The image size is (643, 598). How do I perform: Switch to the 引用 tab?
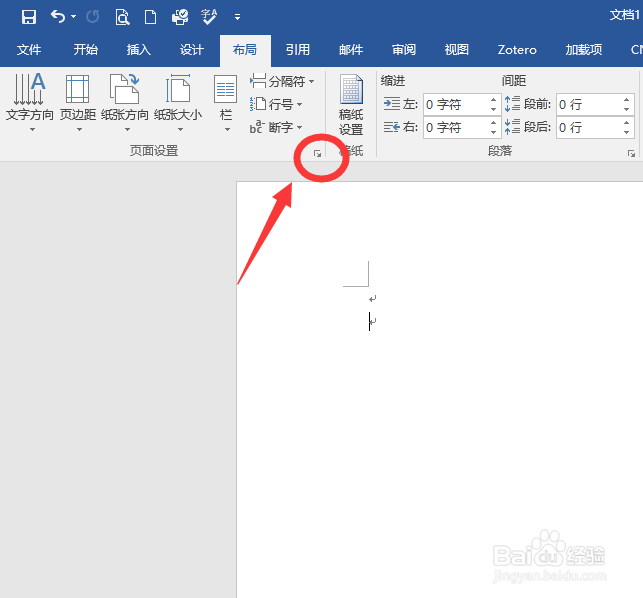(x=298, y=50)
